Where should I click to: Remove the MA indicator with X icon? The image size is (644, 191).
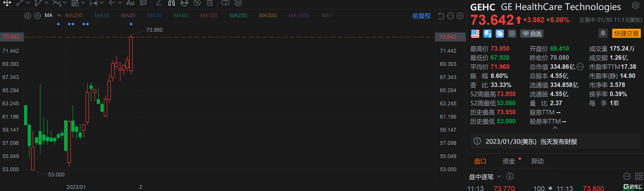[x=37, y=16]
